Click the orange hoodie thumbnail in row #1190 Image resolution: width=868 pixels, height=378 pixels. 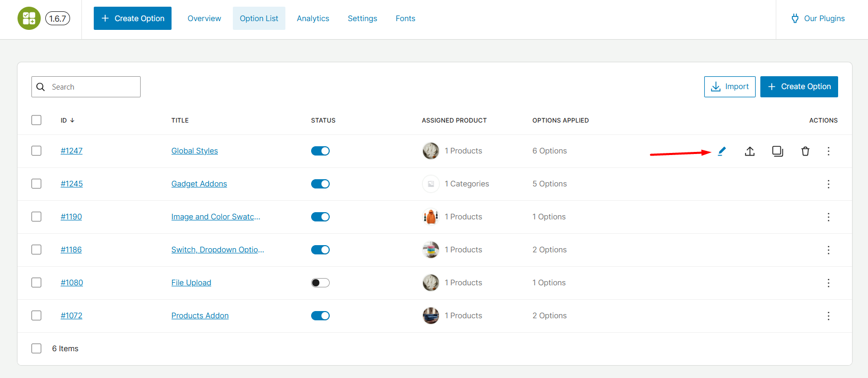pyautogui.click(x=431, y=217)
